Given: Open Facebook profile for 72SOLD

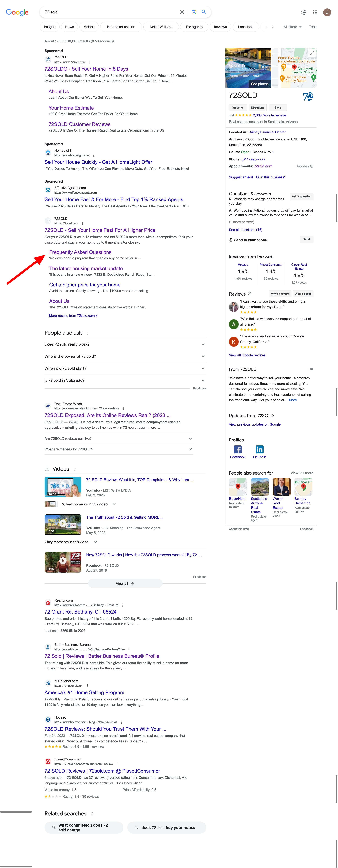Looking at the screenshot, I should [x=238, y=452].
